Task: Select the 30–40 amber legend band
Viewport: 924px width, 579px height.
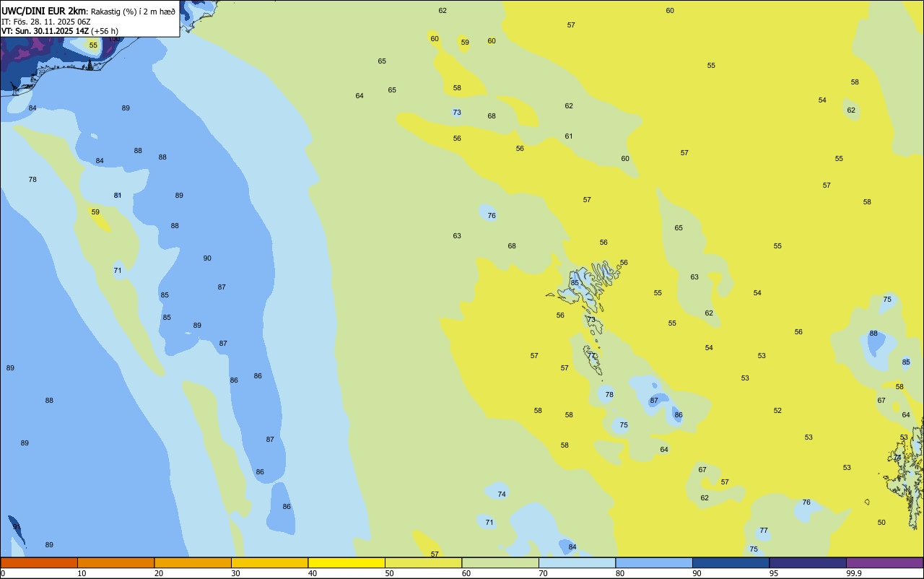Action: (x=269, y=562)
